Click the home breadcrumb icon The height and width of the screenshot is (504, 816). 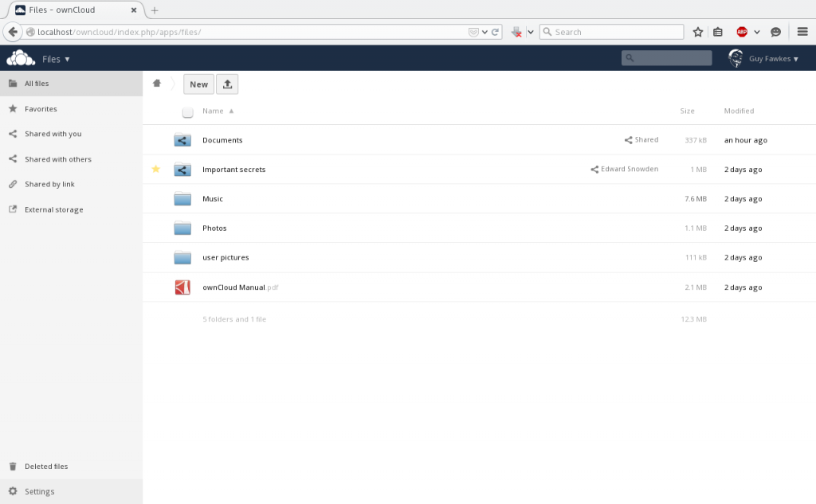[x=157, y=83]
